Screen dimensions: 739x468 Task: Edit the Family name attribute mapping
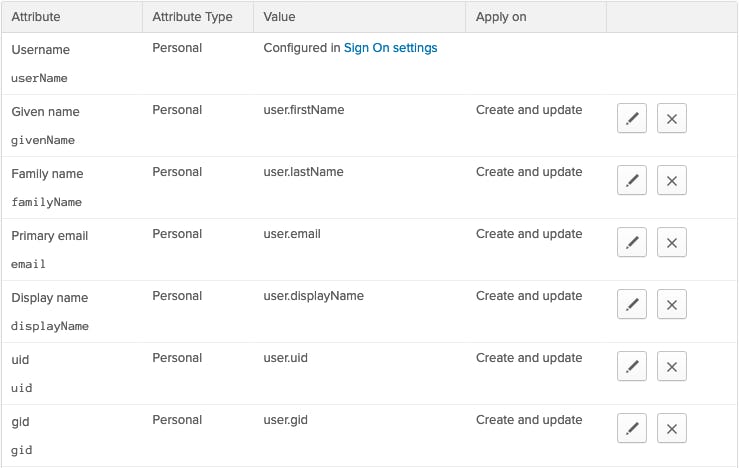(x=632, y=181)
